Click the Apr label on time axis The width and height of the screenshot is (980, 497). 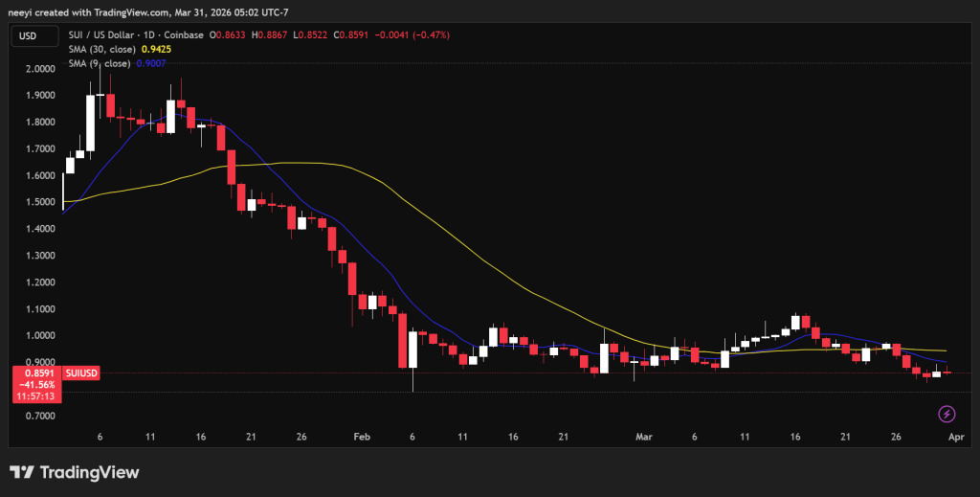coord(956,437)
